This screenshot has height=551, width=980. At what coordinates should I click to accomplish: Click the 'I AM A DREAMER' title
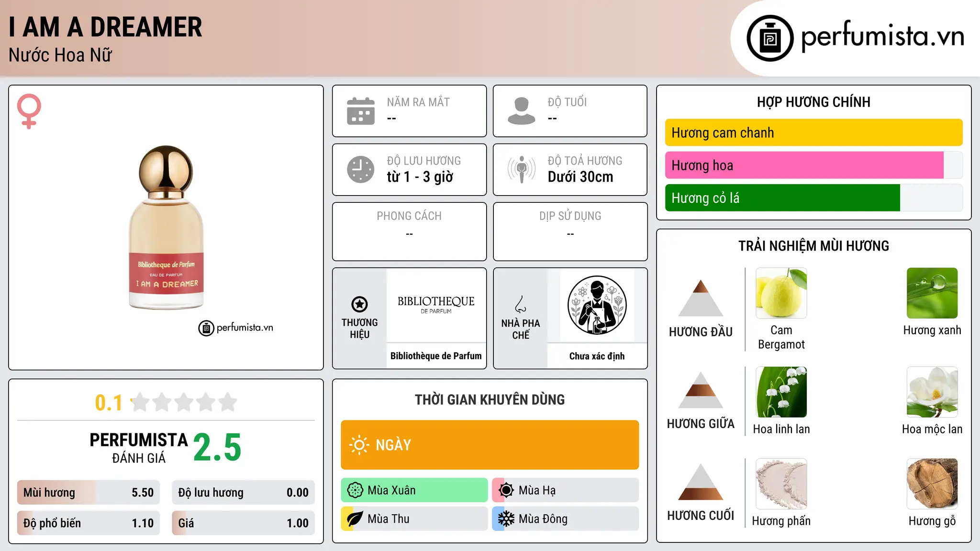tap(105, 27)
